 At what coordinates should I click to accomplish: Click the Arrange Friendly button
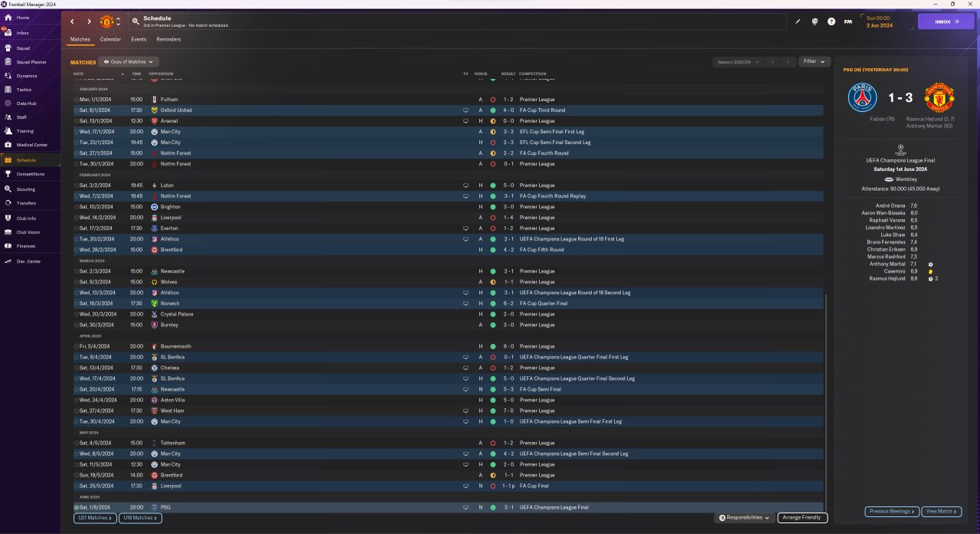[x=802, y=518]
